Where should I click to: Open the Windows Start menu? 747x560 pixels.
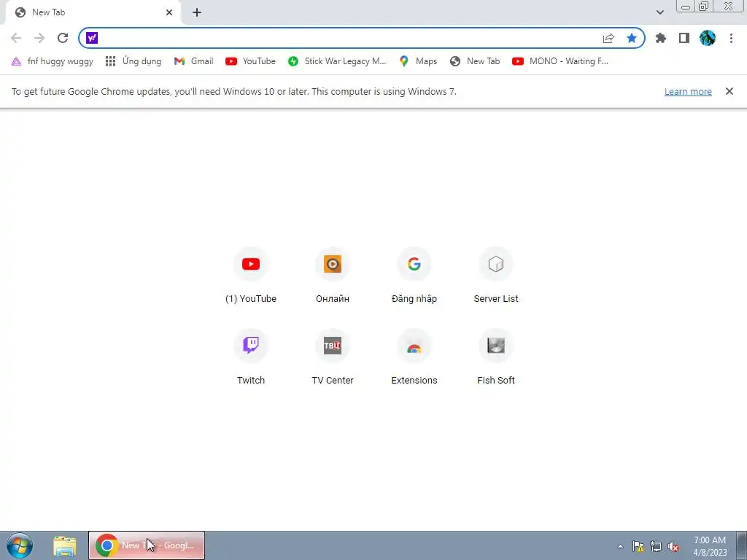[x=20, y=545]
